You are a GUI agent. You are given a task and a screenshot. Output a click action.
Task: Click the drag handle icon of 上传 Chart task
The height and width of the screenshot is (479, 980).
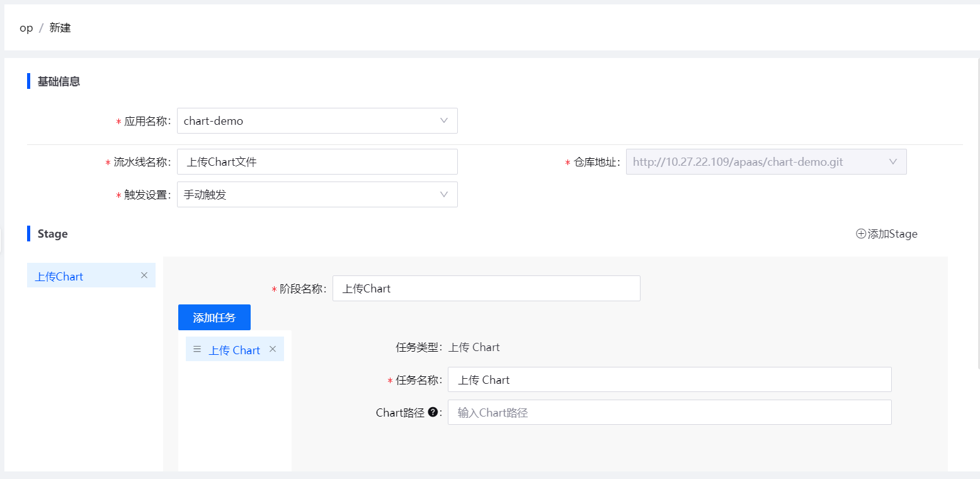(x=197, y=349)
